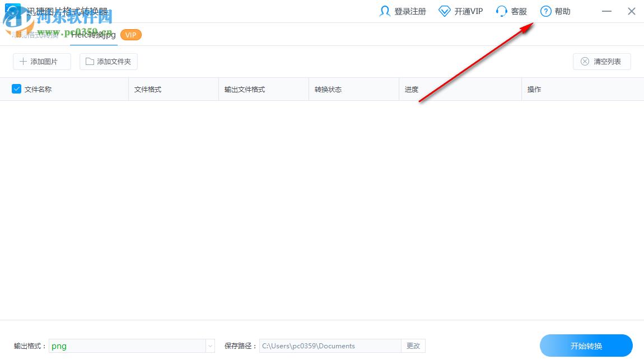Click the person icon beside 登录注册
The height and width of the screenshot is (364, 644).
pos(385,11)
